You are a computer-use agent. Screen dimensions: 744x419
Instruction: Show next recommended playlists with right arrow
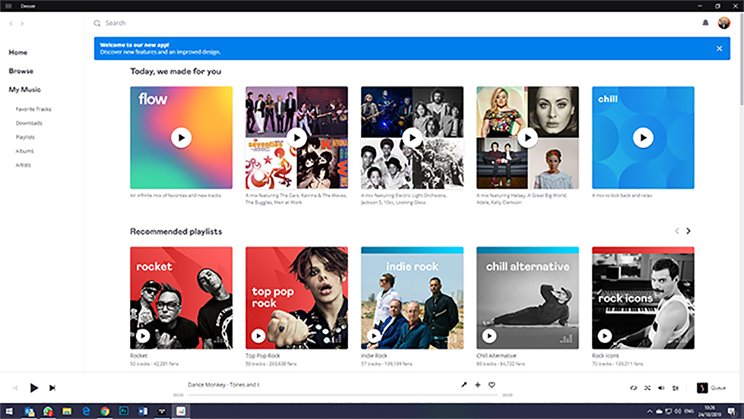(688, 231)
